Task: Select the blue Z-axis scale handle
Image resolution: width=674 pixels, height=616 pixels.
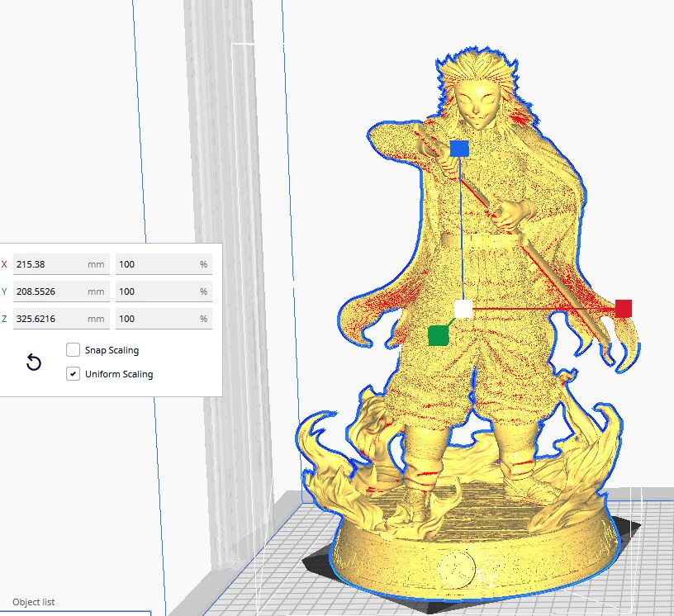Action: (x=459, y=149)
